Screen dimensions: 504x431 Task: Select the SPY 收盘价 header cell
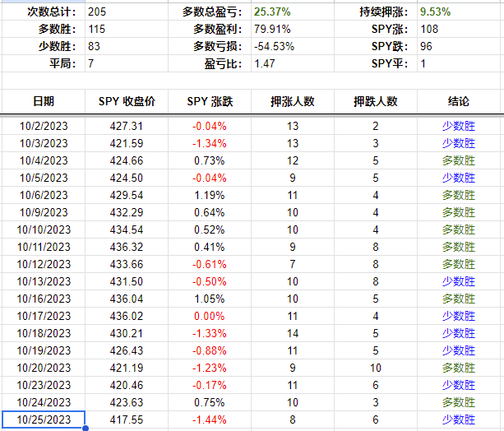click(127, 101)
